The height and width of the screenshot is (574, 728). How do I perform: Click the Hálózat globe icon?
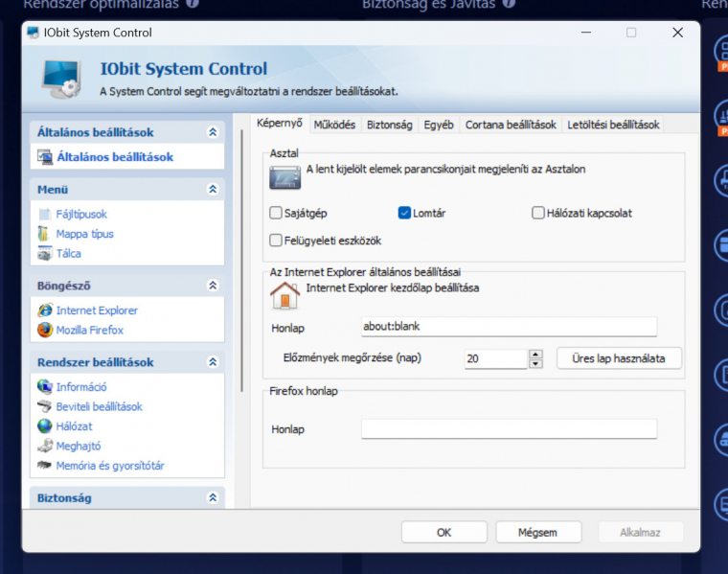pyautogui.click(x=45, y=425)
